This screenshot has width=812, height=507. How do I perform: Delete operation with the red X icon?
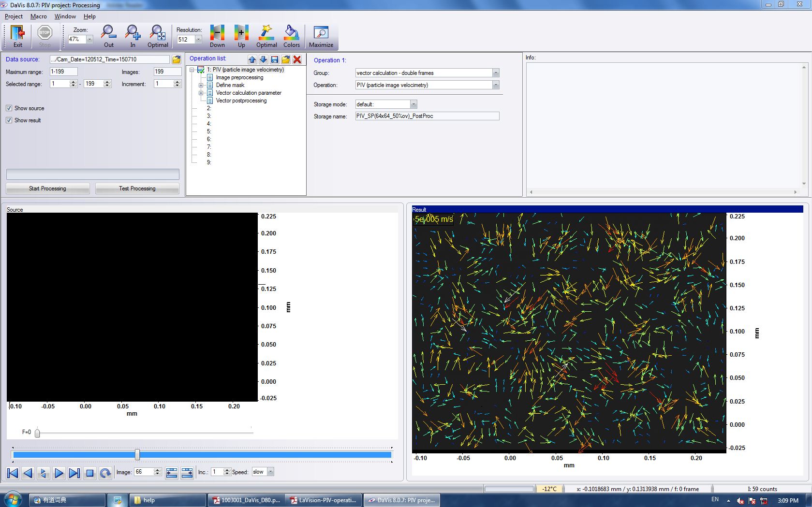pyautogui.click(x=297, y=59)
